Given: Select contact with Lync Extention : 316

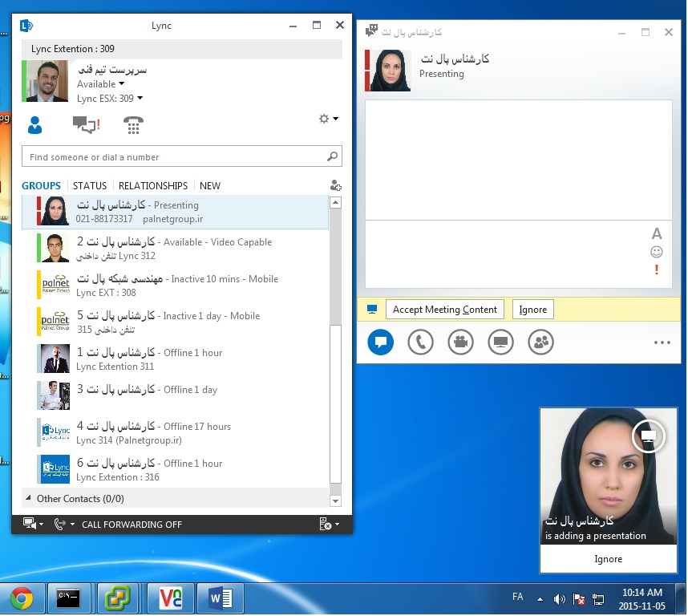Looking at the screenshot, I should point(175,469).
